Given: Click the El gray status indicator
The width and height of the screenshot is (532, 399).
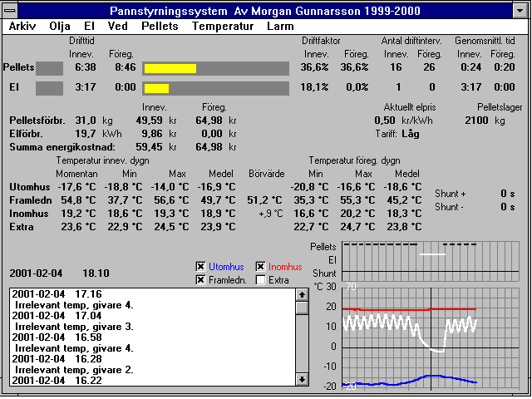Looking at the screenshot, I should click(50, 87).
